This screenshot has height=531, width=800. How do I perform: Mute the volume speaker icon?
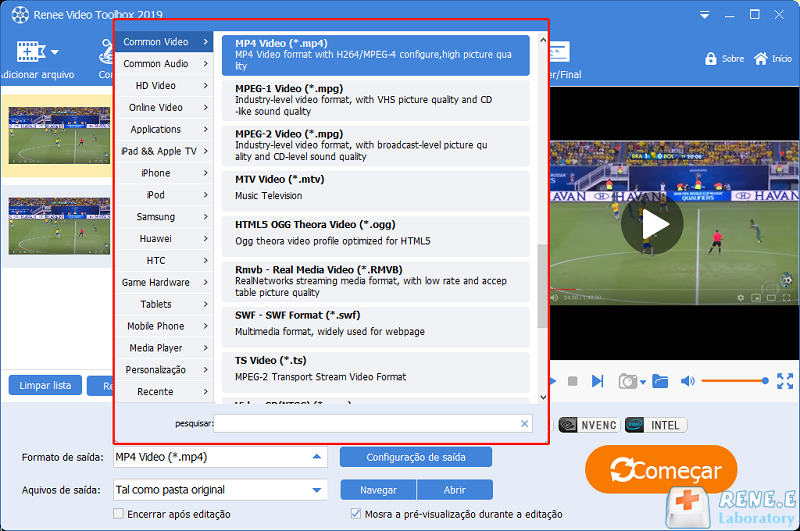tap(687, 381)
